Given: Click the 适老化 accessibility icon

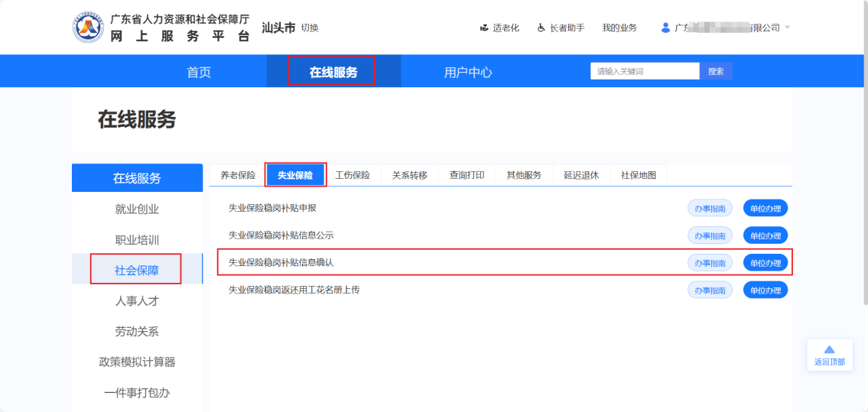Looking at the screenshot, I should click(484, 28).
